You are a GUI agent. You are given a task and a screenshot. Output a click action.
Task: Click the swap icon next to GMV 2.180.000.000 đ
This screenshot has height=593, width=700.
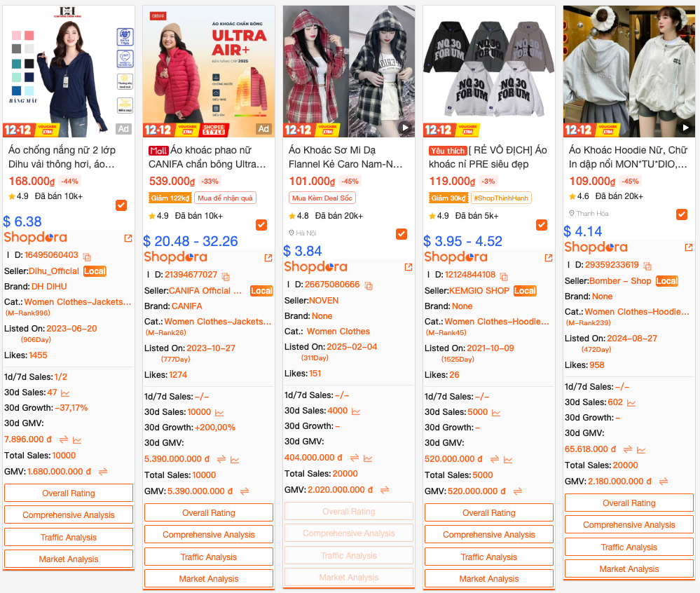pyautogui.click(x=664, y=482)
